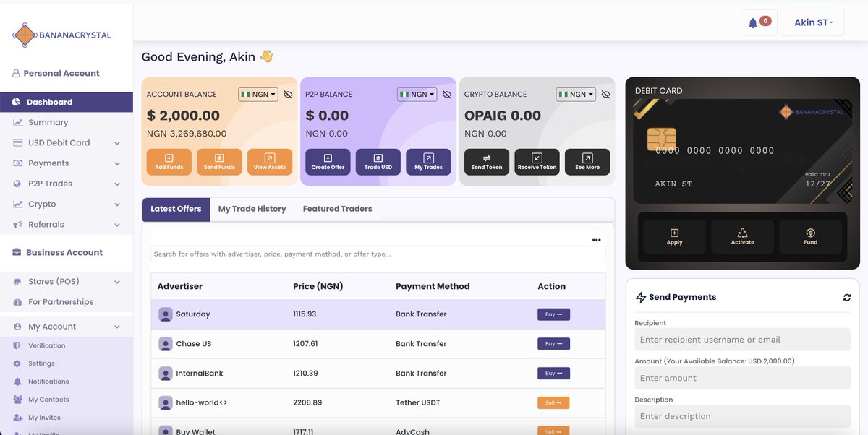Click hello-world<> advertiser avatar icon
The width and height of the screenshot is (868, 435).
(x=166, y=402)
